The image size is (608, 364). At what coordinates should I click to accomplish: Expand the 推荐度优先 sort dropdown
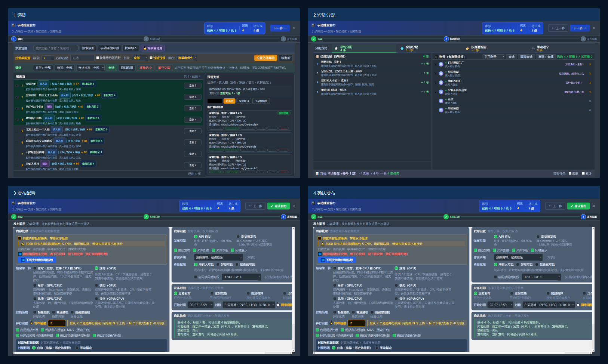tap(187, 58)
